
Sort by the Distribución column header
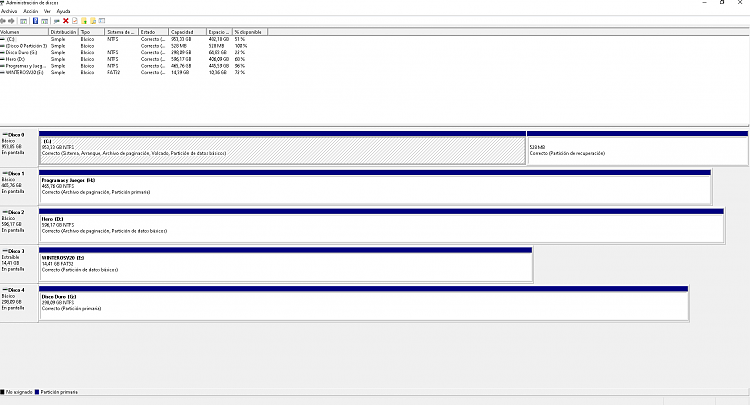click(64, 32)
